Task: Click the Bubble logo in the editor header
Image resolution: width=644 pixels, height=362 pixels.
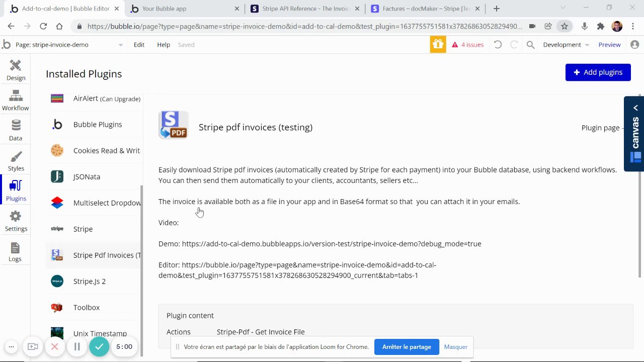Action: 6,45
